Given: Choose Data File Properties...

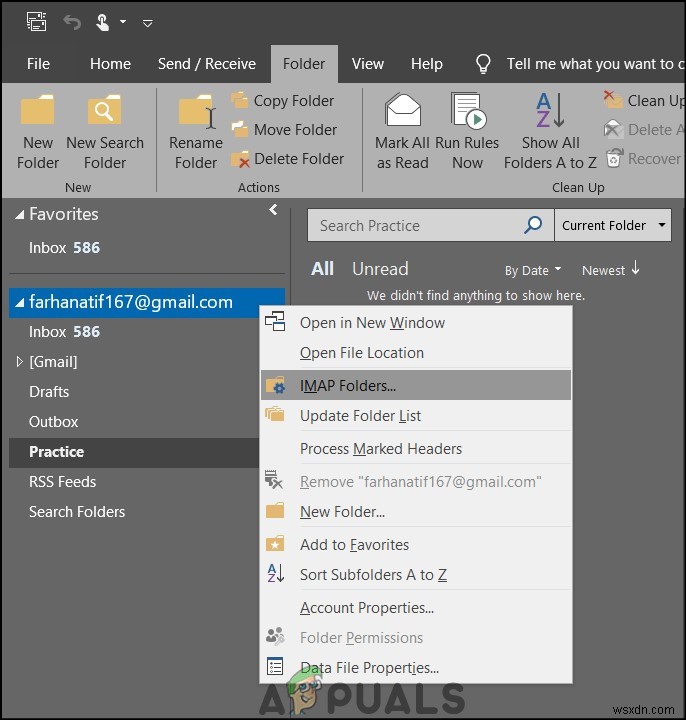Looking at the screenshot, I should click(x=416, y=668).
